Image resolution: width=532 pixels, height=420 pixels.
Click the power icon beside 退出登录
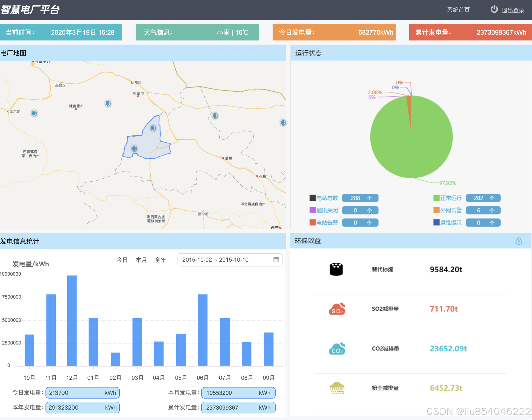494,10
